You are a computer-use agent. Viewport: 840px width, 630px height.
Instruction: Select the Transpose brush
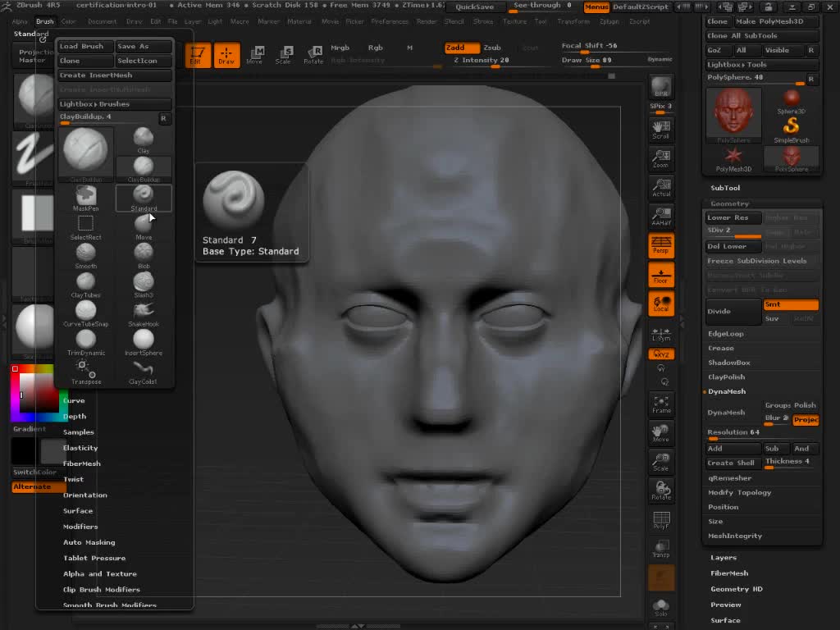tap(85, 372)
